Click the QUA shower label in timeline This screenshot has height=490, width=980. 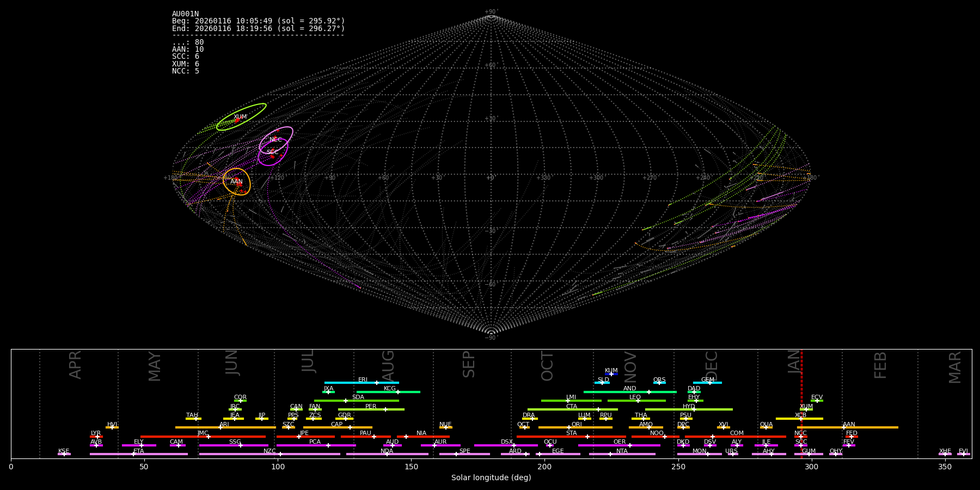(x=767, y=425)
